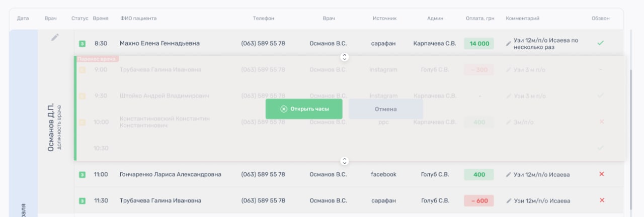The height and width of the screenshot is (217, 644).
Task: Click the green status icon for 8:30
Action: (82, 44)
